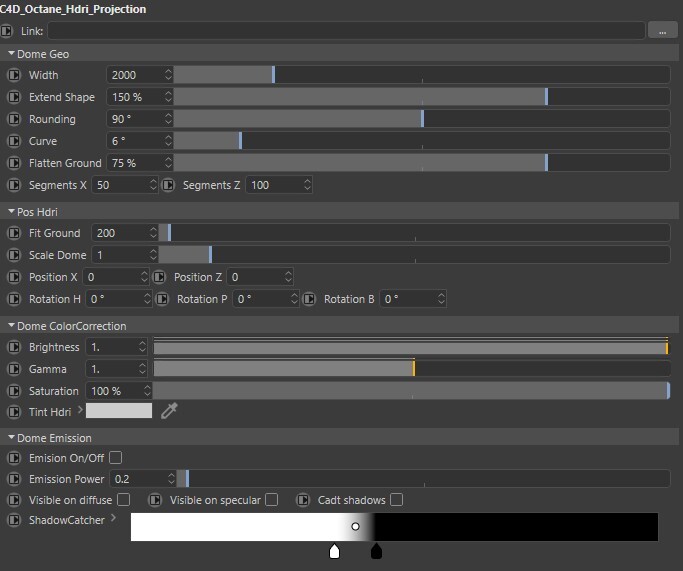The image size is (683, 571).
Task: Collapse the Dome Geo section
Action: (x=11, y=53)
